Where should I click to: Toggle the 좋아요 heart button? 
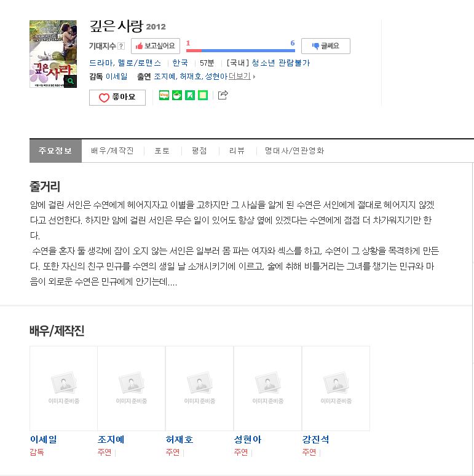point(117,98)
